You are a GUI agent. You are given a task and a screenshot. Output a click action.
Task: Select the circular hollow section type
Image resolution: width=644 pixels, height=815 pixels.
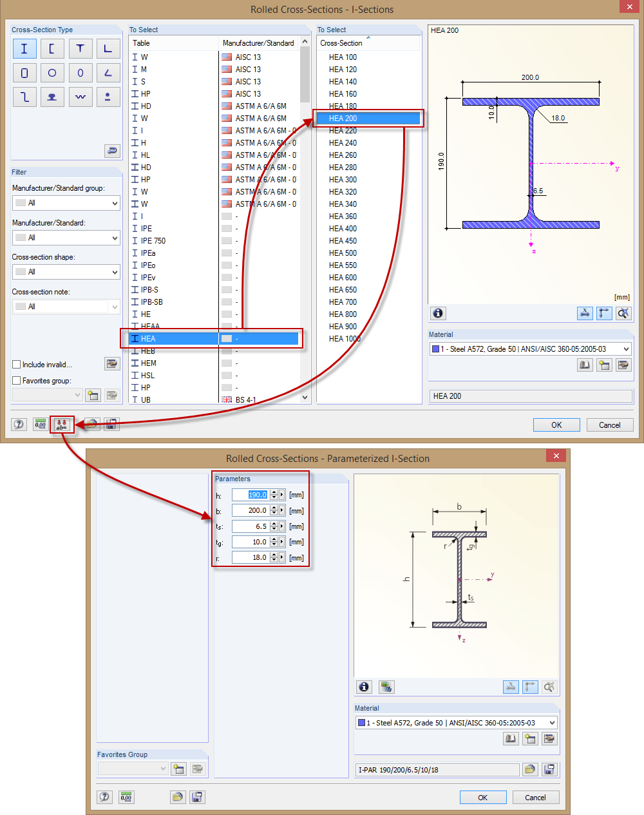tap(52, 73)
